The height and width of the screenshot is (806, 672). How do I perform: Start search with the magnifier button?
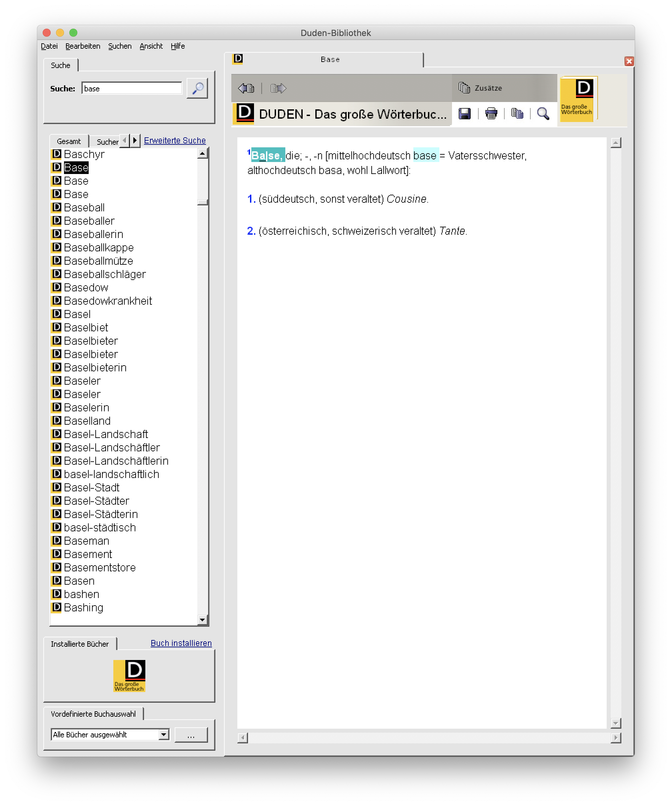[x=197, y=88]
